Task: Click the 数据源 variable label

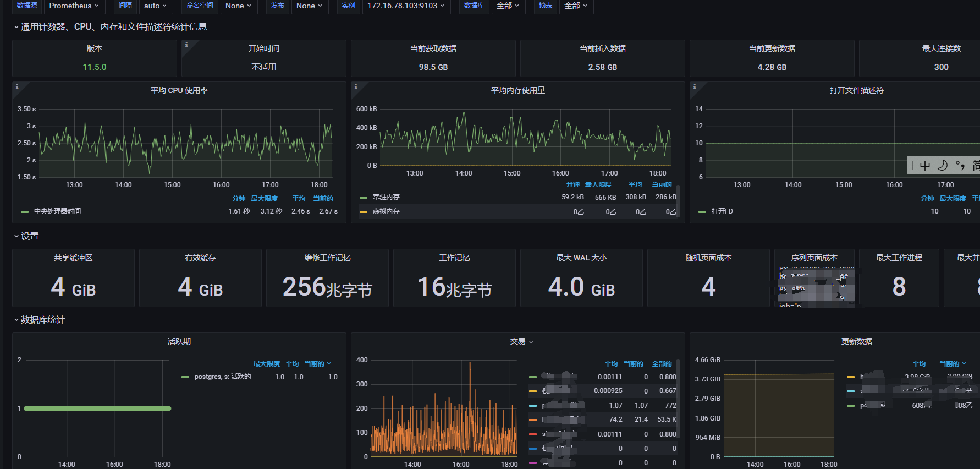Action: [27, 6]
